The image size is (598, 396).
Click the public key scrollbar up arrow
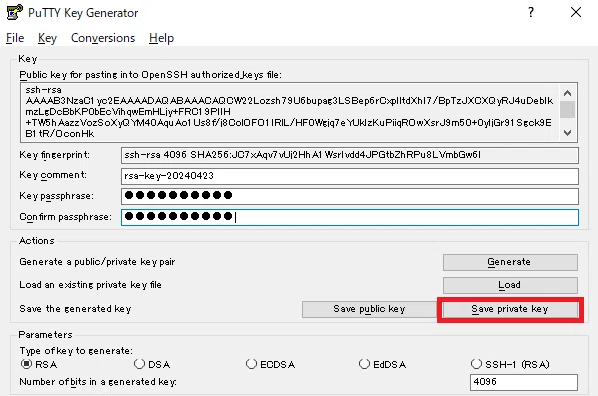coord(567,93)
